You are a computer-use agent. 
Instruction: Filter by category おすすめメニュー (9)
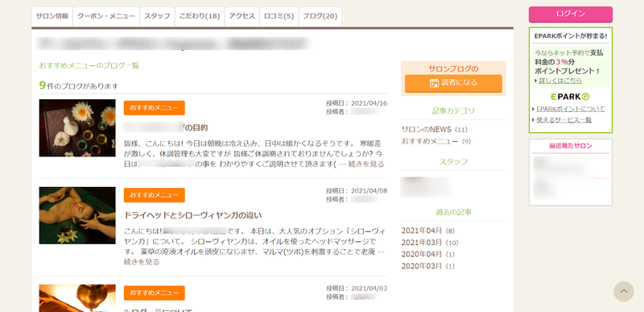click(436, 141)
